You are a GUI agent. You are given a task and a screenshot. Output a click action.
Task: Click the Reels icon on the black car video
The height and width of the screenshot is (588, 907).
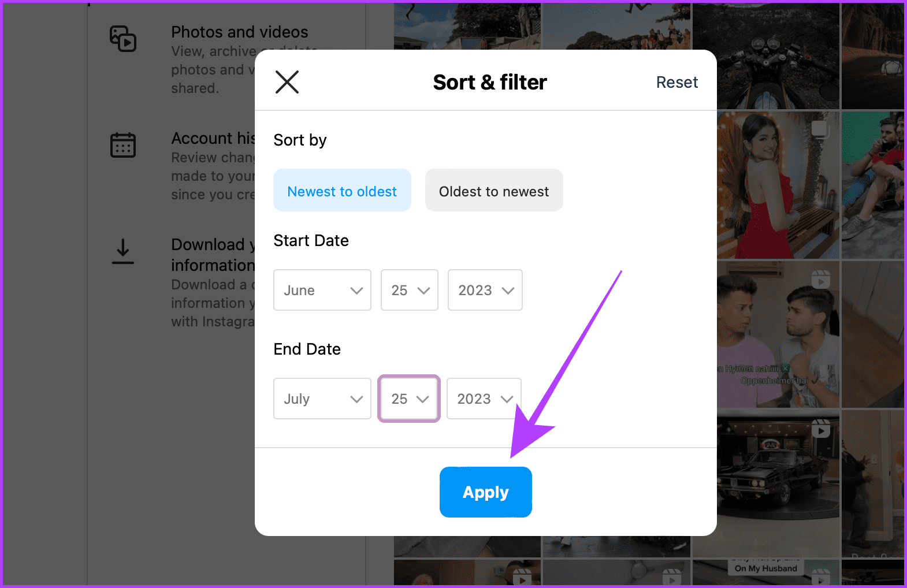coord(820,429)
